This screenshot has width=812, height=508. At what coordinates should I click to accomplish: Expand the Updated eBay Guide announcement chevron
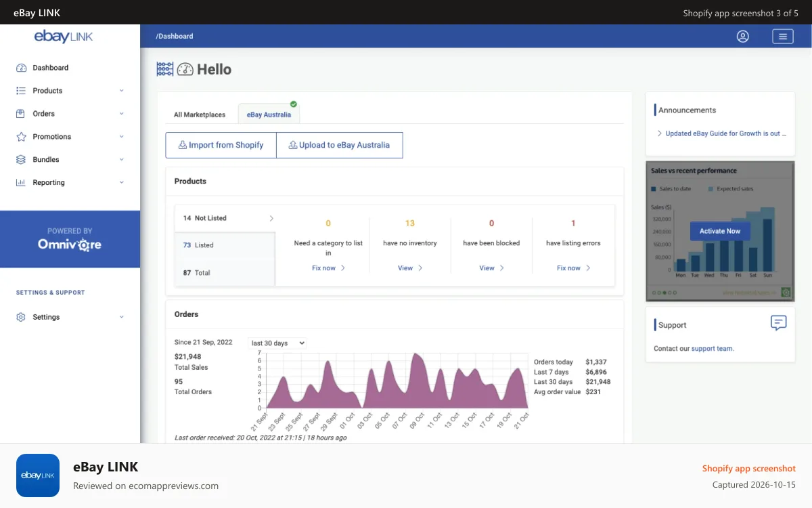tap(660, 133)
